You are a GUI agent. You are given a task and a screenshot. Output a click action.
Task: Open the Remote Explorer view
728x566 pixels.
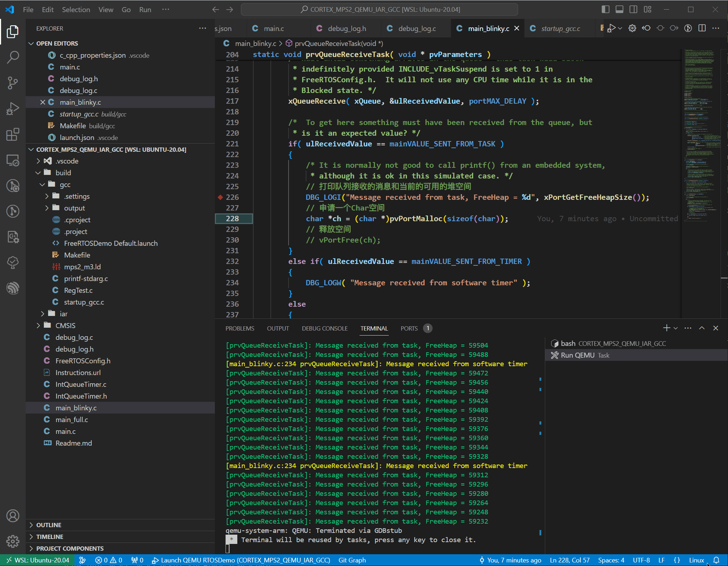pos(13,160)
